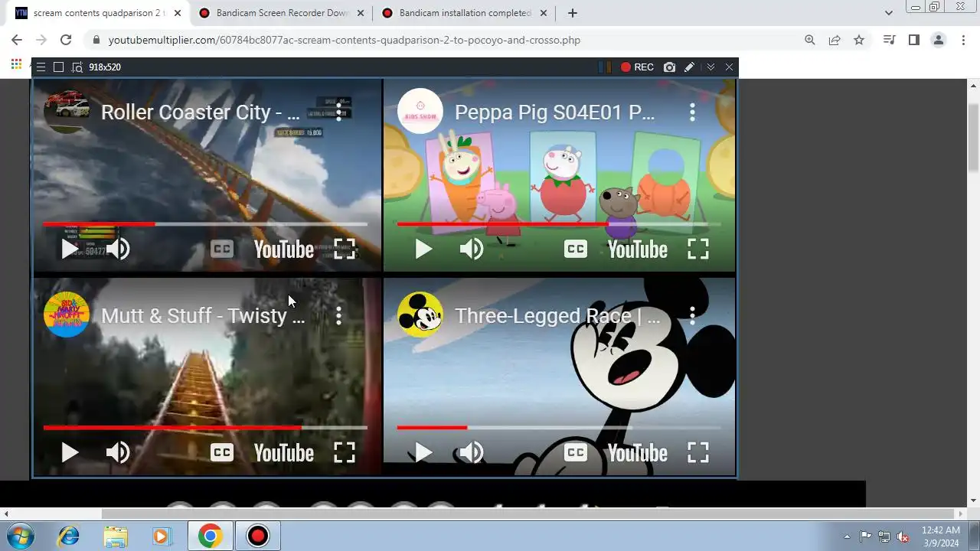This screenshot has height=551, width=980.
Task: Go back to previous page
Action: [x=17, y=40]
